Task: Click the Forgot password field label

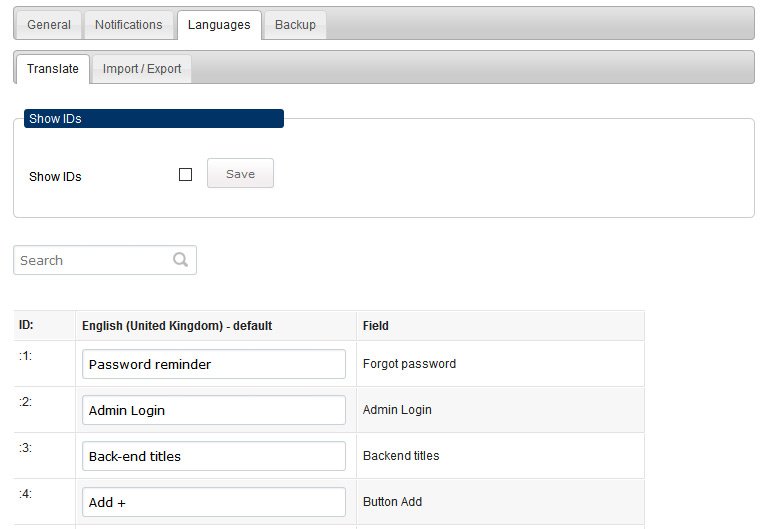Action: [409, 364]
